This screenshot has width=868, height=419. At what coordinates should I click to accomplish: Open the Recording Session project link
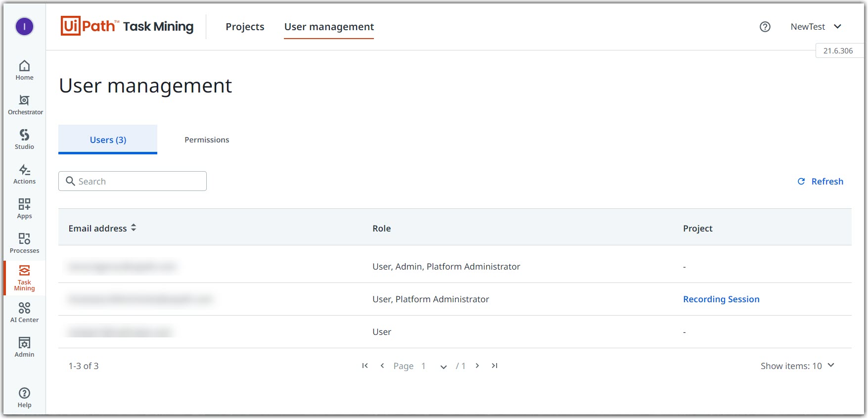click(x=721, y=299)
